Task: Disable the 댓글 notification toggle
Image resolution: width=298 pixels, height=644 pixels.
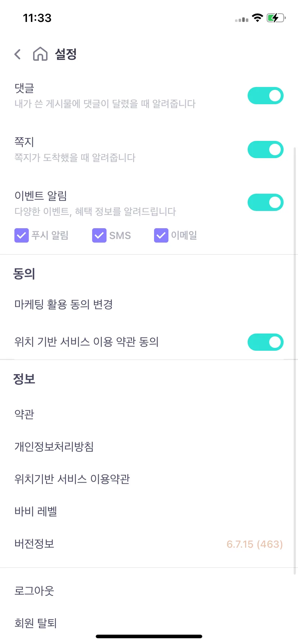Action: (266, 96)
